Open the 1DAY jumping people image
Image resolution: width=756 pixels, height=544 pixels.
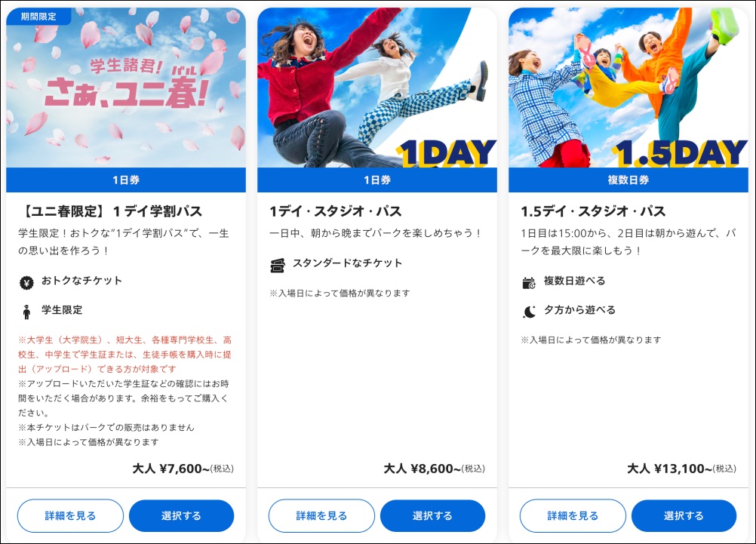377,88
